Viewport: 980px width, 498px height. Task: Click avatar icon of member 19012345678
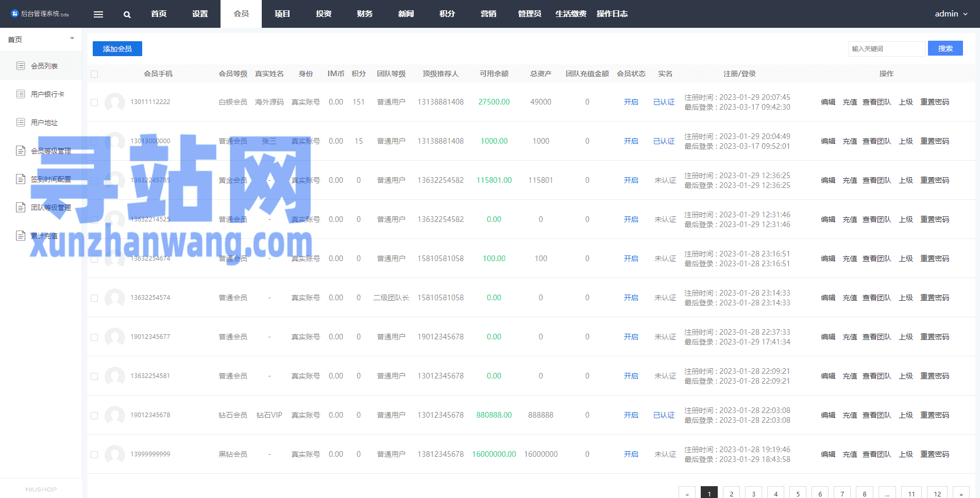pos(115,415)
